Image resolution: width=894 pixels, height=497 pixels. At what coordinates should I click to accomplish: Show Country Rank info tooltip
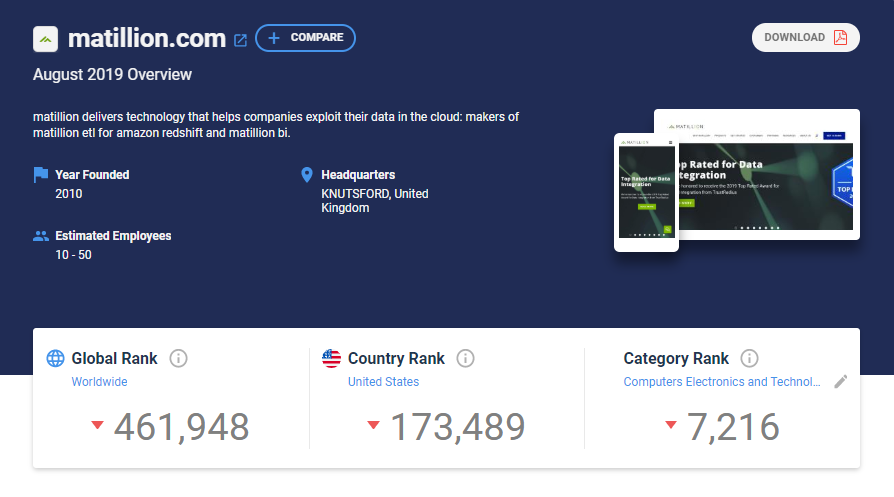point(465,359)
